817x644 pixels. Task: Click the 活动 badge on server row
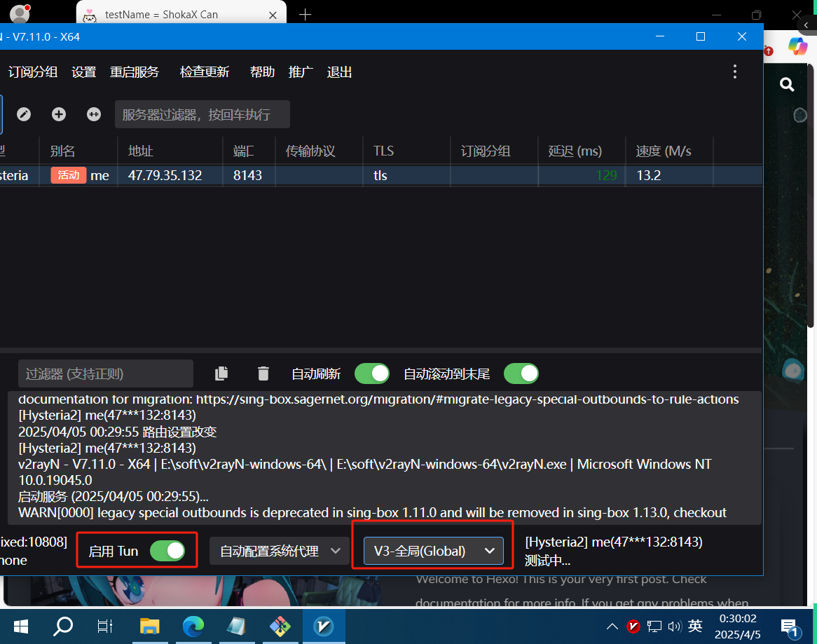coord(68,175)
